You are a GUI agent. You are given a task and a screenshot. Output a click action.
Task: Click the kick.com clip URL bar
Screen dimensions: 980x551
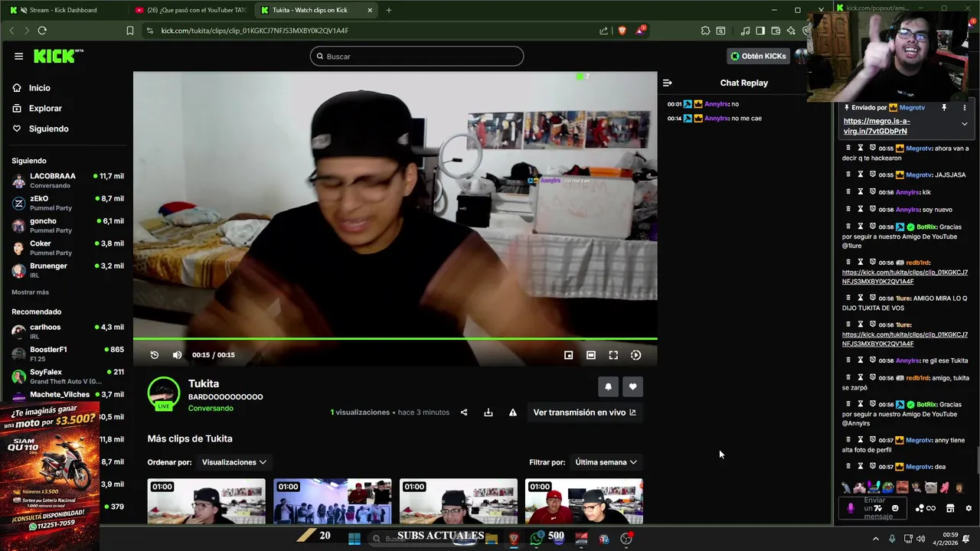(255, 31)
